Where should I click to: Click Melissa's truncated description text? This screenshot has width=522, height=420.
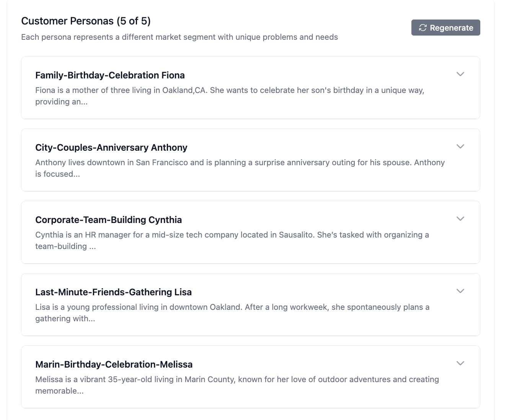[x=237, y=385]
